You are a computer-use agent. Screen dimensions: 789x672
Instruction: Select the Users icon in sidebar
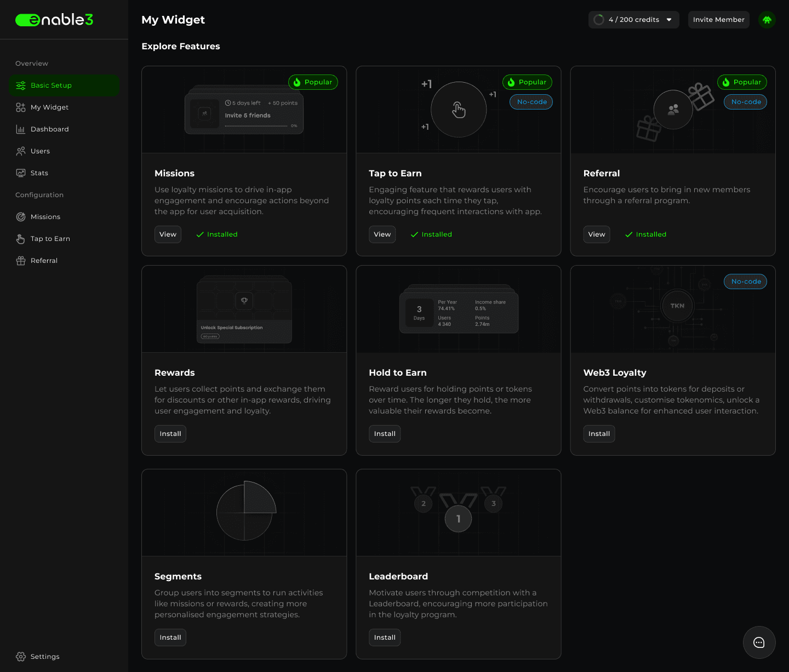pos(21,151)
